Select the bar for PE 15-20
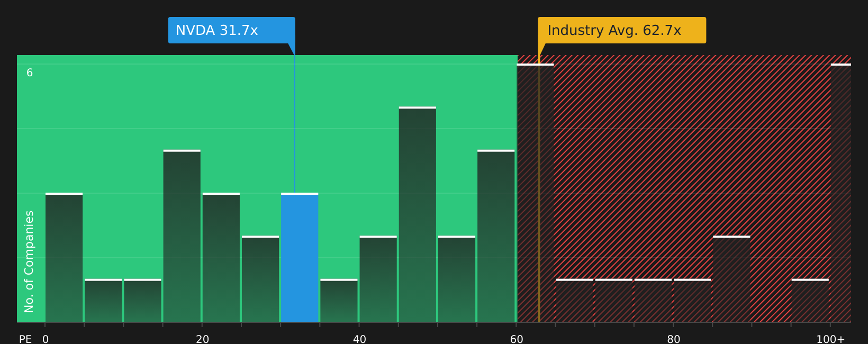 pyautogui.click(x=182, y=236)
